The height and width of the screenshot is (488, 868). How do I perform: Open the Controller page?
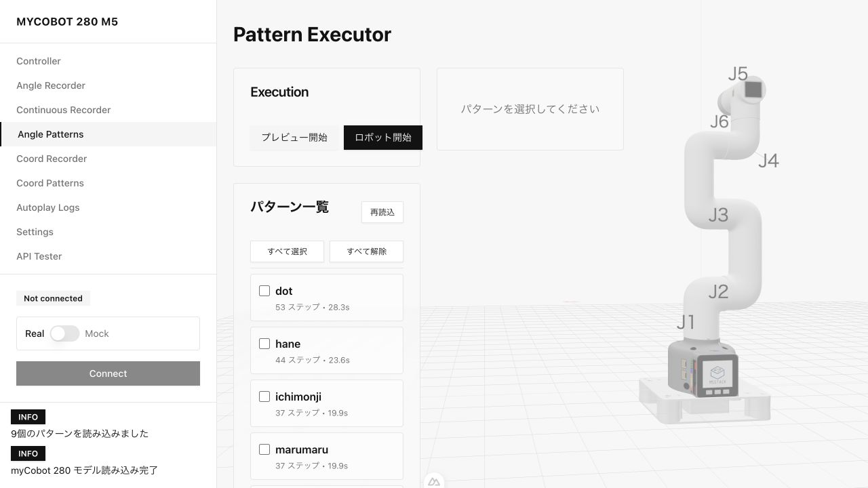pos(108,61)
